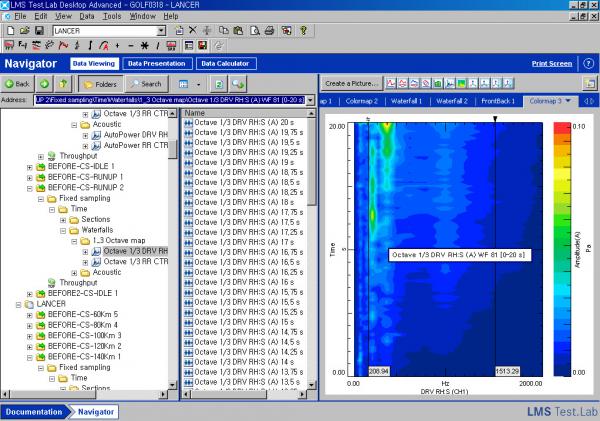Click the Documentation workbook tab
The image size is (600, 421).
(34, 412)
